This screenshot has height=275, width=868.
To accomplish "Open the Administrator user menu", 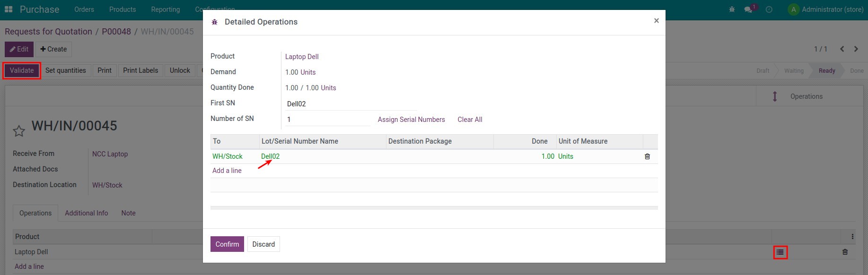I will pos(826,9).
